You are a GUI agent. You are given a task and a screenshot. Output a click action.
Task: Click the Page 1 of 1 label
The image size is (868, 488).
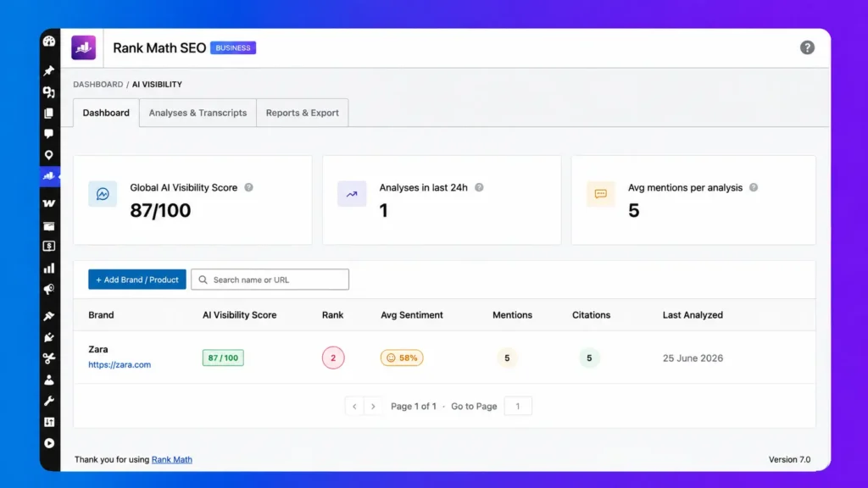click(x=414, y=406)
